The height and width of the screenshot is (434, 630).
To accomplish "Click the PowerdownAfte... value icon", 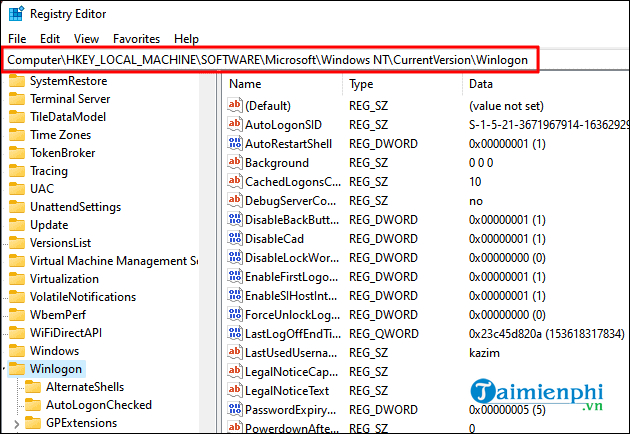I will (235, 427).
